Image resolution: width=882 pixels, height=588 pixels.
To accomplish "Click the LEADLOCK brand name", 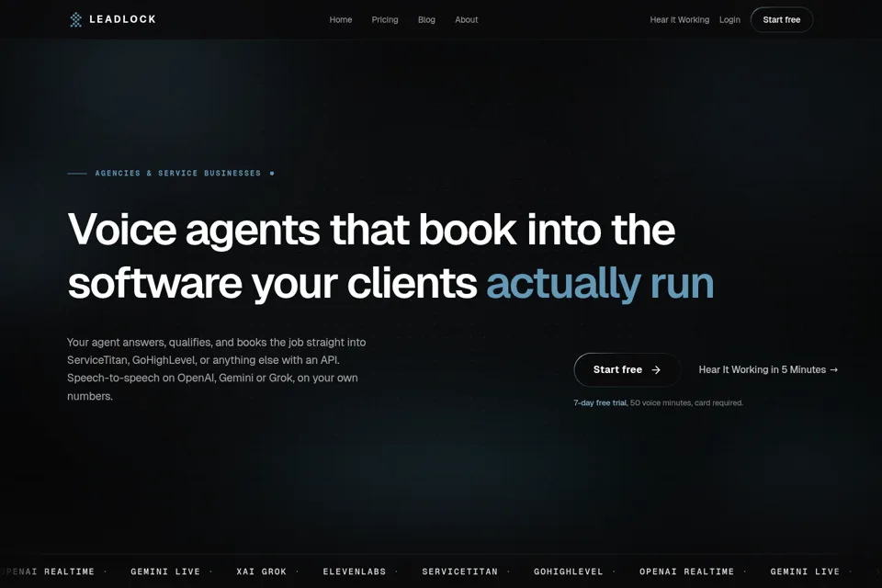I will tap(122, 19).
